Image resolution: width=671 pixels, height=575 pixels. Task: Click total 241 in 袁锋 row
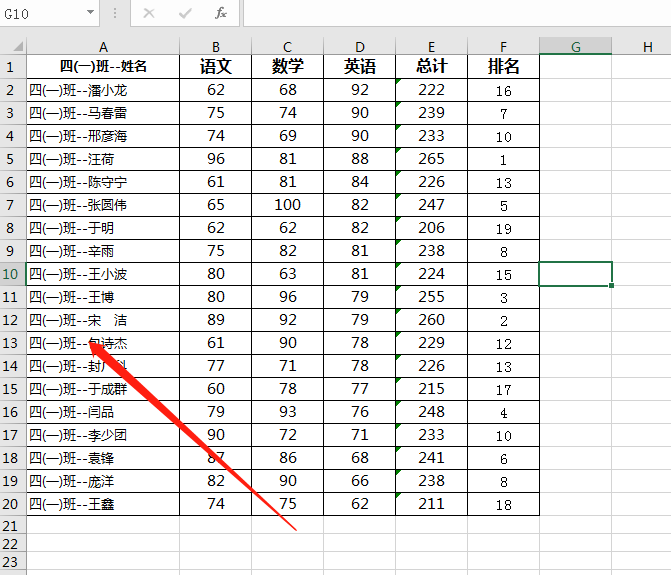tap(431, 458)
